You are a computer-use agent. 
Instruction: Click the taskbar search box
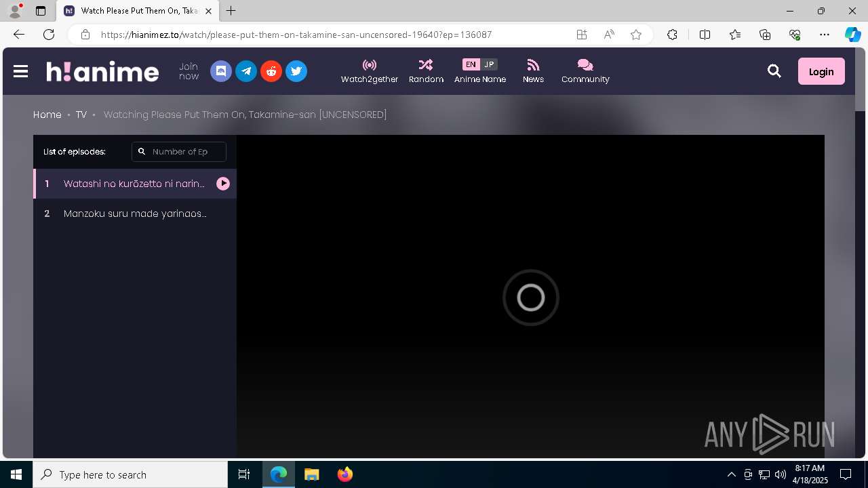pyautogui.click(x=130, y=474)
